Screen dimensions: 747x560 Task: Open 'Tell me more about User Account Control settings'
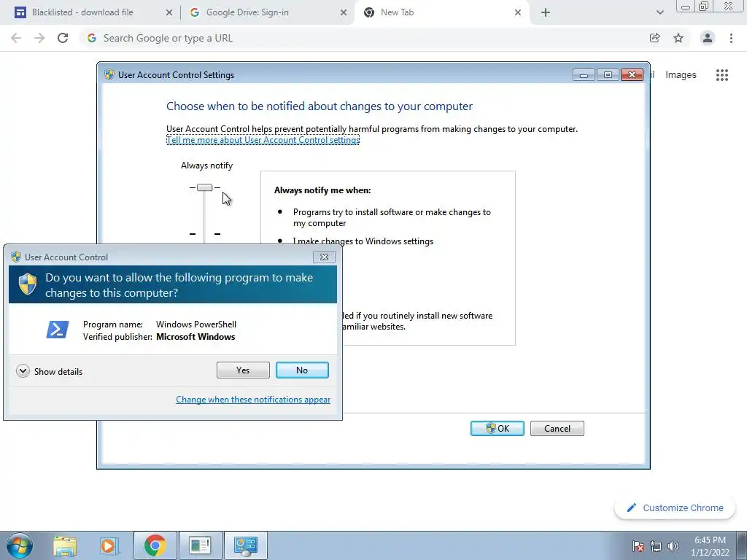263,140
